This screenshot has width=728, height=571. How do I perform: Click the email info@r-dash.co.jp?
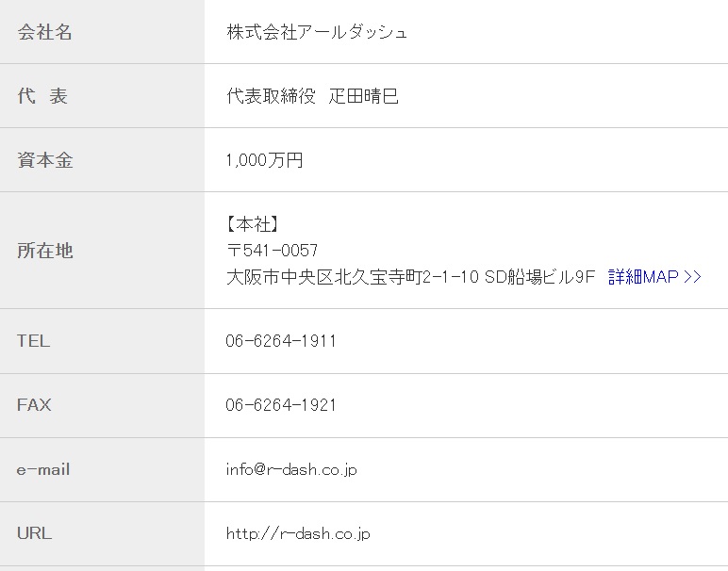click(x=291, y=469)
